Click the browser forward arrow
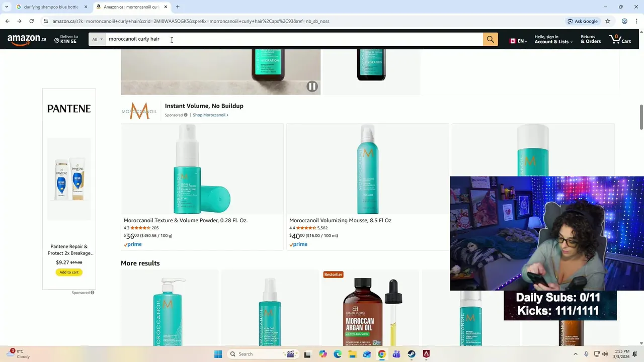This screenshot has width=644, height=362. click(x=19, y=21)
